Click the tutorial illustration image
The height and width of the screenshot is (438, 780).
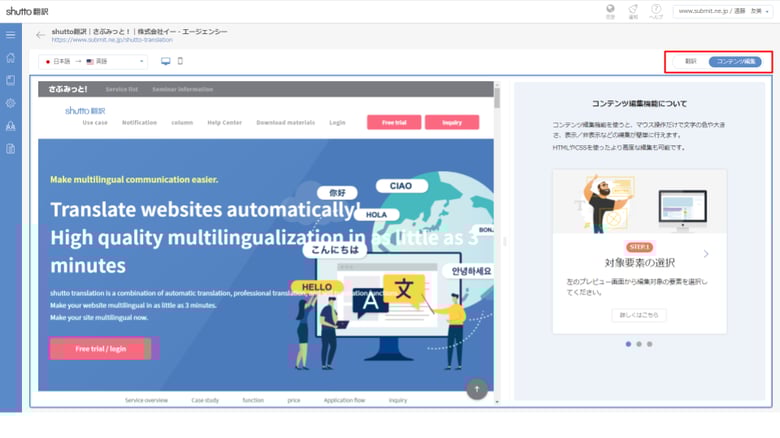coord(640,202)
